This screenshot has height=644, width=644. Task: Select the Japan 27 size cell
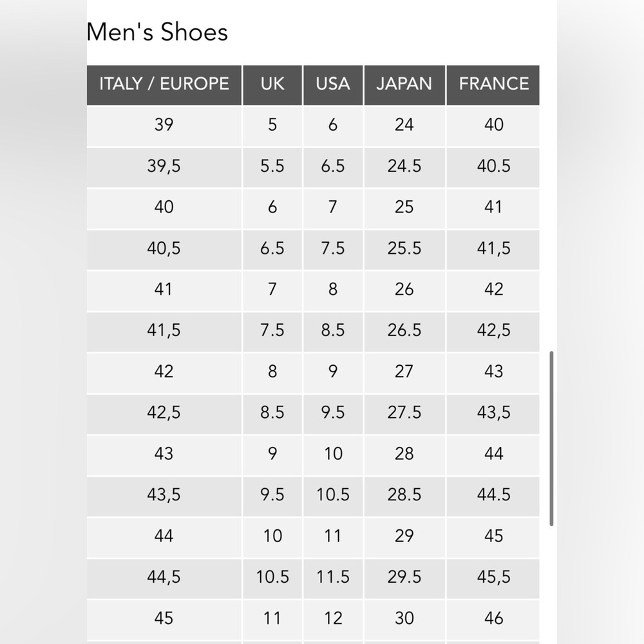404,372
